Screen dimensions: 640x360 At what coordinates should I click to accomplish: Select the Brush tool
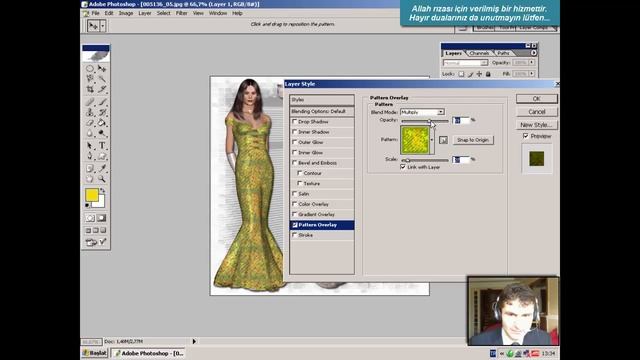102,102
